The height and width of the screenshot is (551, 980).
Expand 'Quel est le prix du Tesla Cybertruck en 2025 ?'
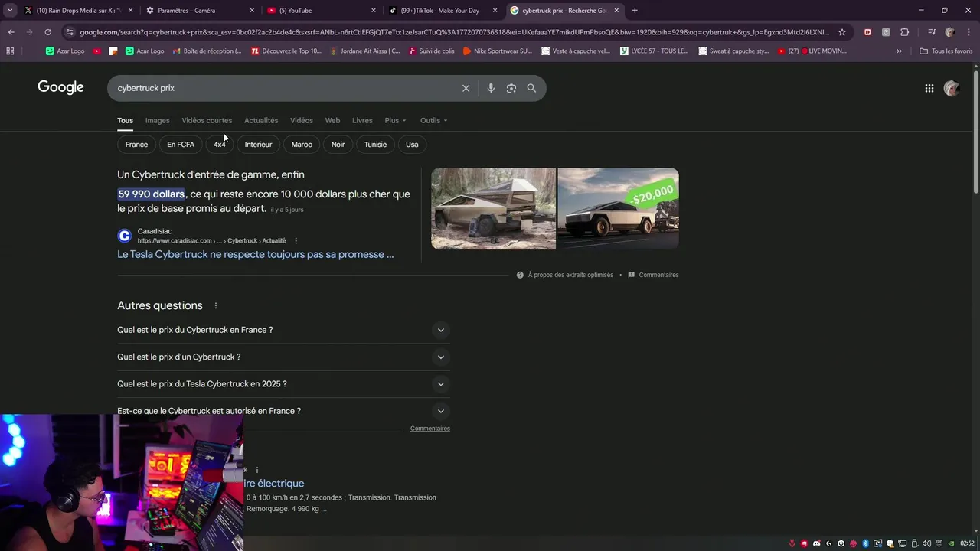tap(283, 383)
